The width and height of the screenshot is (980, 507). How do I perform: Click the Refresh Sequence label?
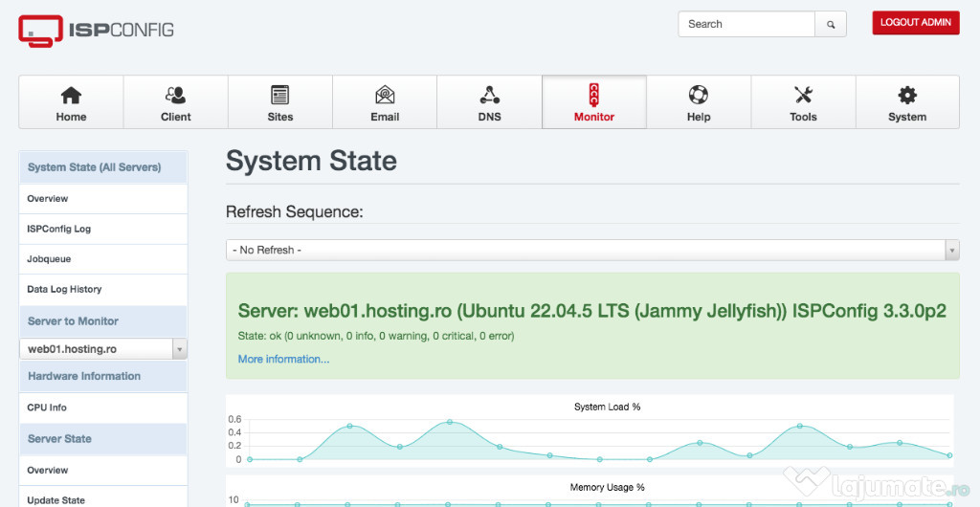(x=295, y=211)
